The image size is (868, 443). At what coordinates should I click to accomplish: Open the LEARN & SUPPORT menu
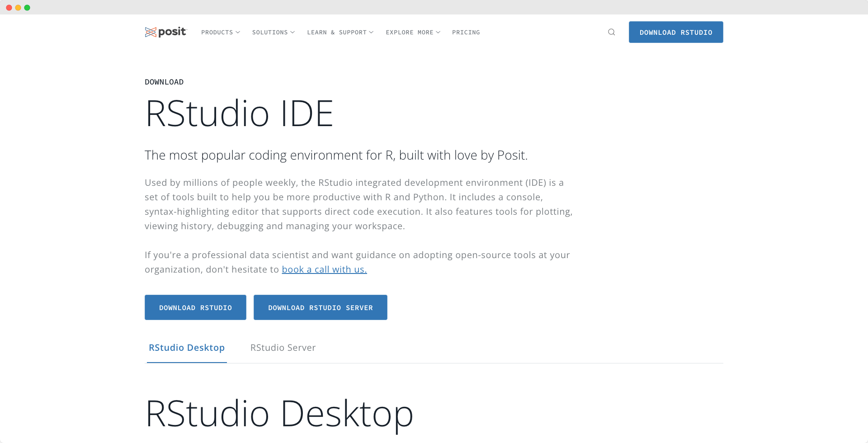(x=340, y=32)
